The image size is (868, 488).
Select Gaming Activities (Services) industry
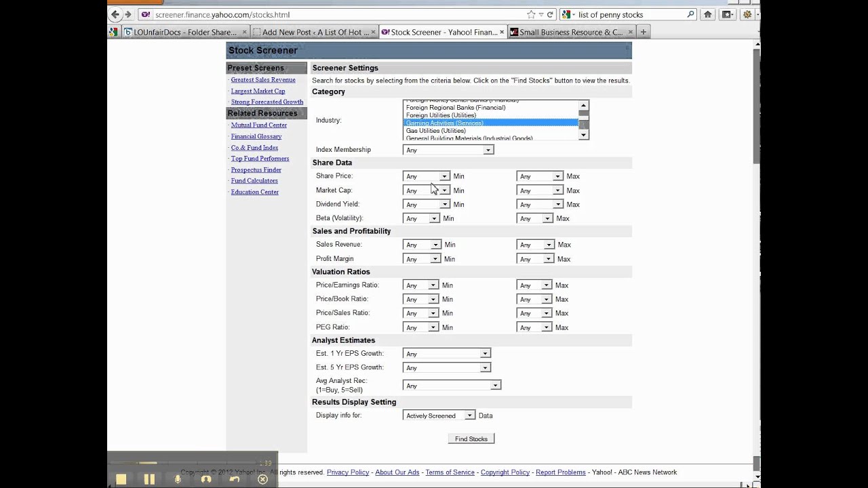(491, 123)
